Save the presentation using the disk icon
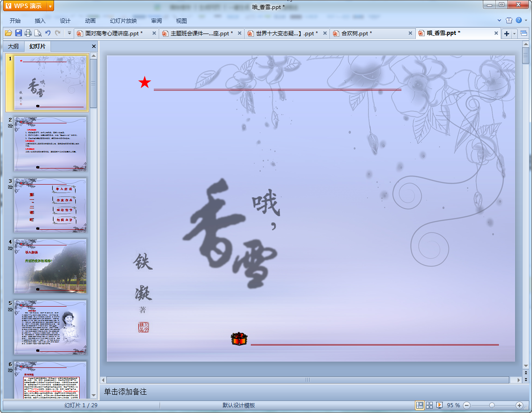This screenshot has height=413, width=532. point(18,33)
